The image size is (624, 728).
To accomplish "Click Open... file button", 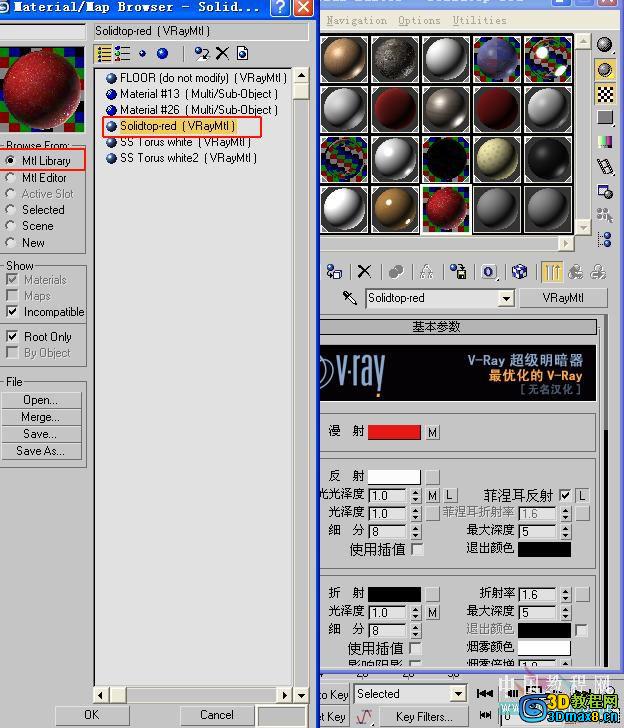I will (41, 400).
